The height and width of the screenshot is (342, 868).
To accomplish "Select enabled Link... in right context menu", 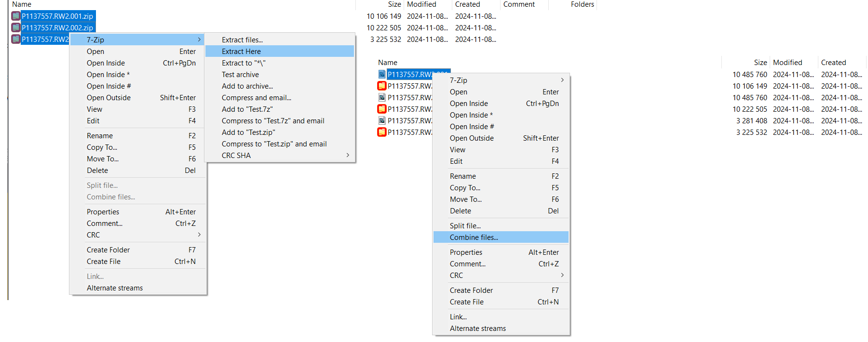I will click(x=501, y=316).
